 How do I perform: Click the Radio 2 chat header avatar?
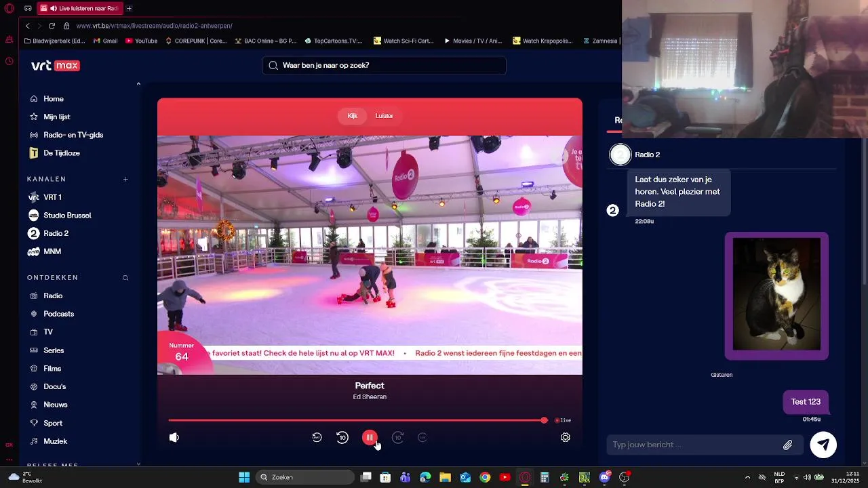(620, 155)
